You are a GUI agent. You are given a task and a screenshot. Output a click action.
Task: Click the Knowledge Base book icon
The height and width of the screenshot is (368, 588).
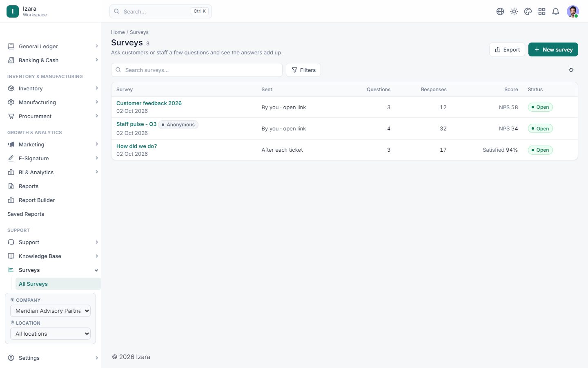[11, 256]
